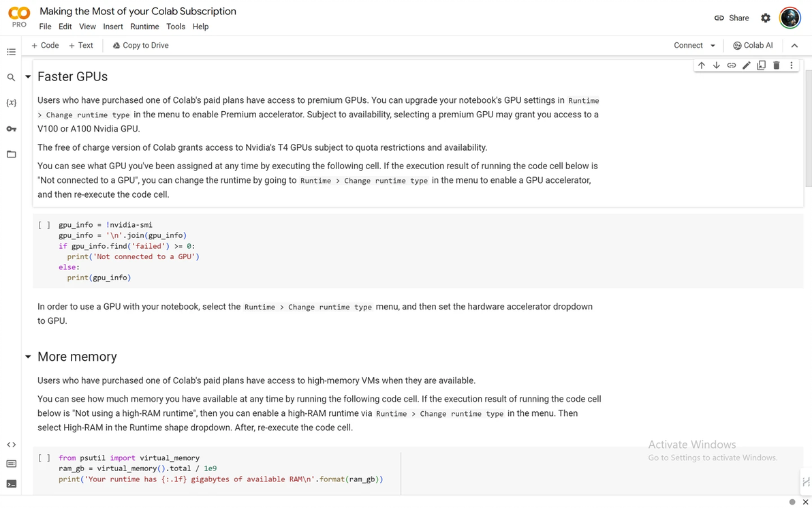Collapse the header with the chevron
This screenshot has width=812, height=508.
coord(794,46)
